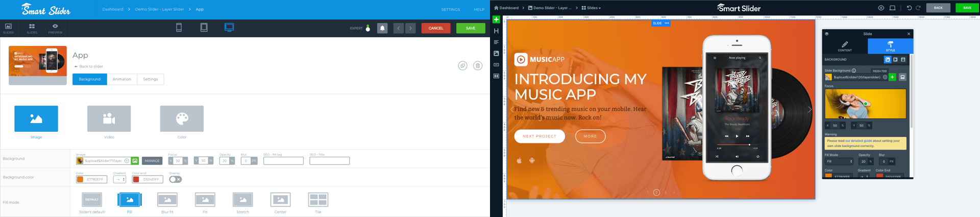Screen dimensions: 980x217
Task: Add a row layer in new editor
Action: click(496, 76)
